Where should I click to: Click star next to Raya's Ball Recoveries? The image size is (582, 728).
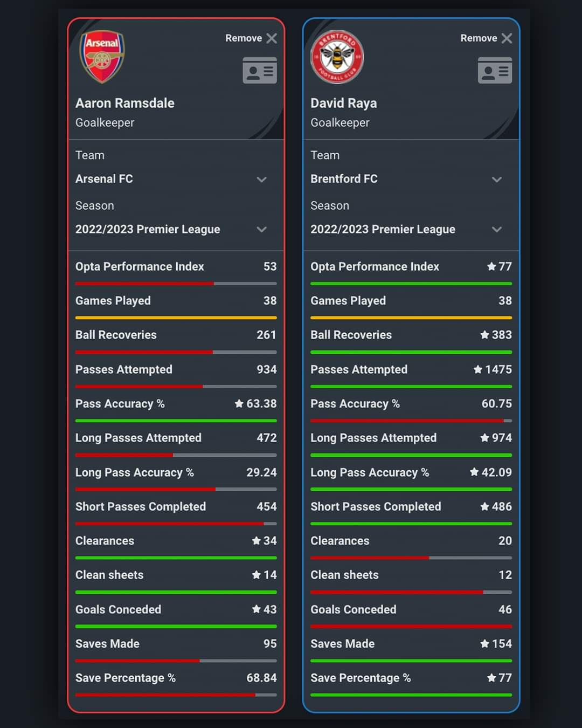(x=485, y=335)
